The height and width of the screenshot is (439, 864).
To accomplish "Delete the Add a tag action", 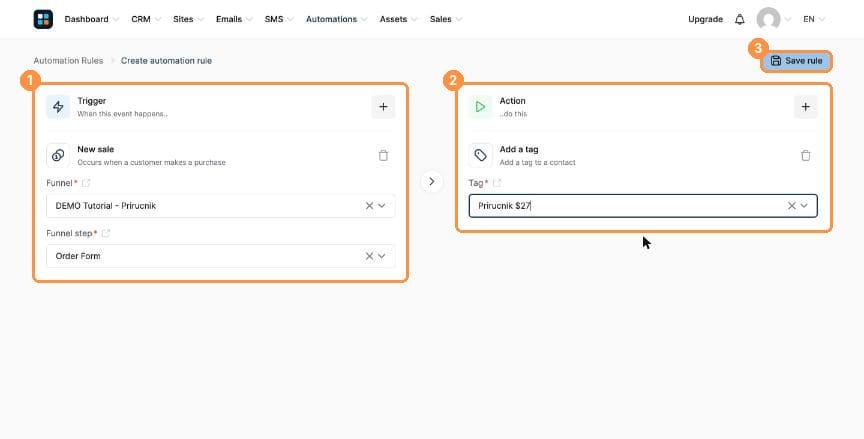I will coord(806,155).
